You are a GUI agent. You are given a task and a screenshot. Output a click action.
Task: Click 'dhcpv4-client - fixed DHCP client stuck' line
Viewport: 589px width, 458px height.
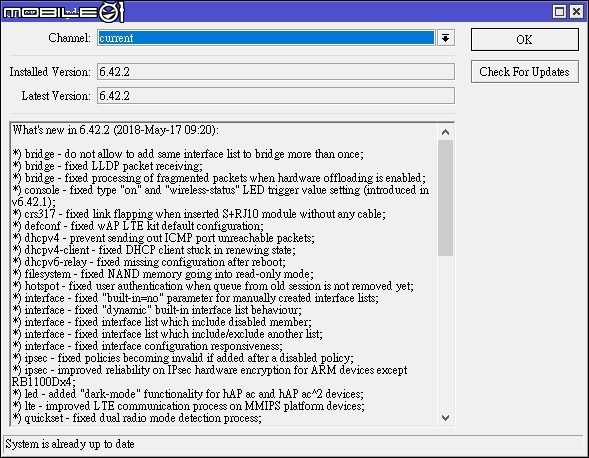[x=154, y=250]
